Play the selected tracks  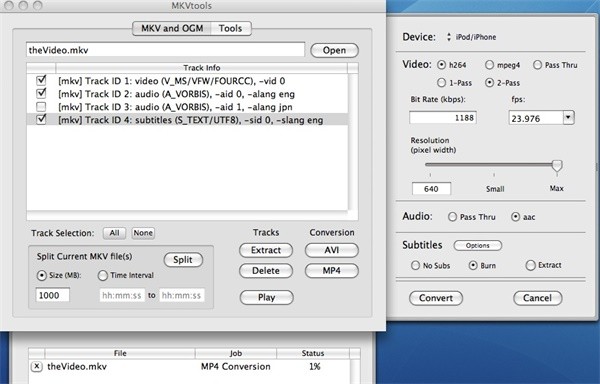pos(267,298)
